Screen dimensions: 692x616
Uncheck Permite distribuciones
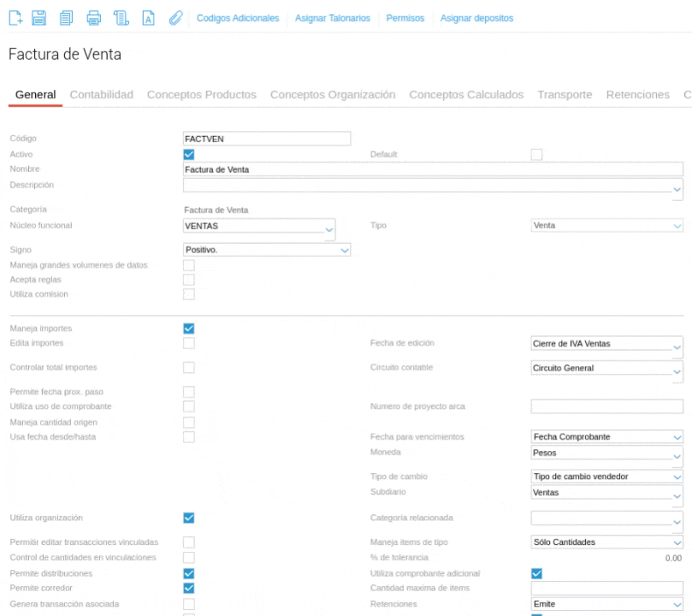[x=189, y=573]
